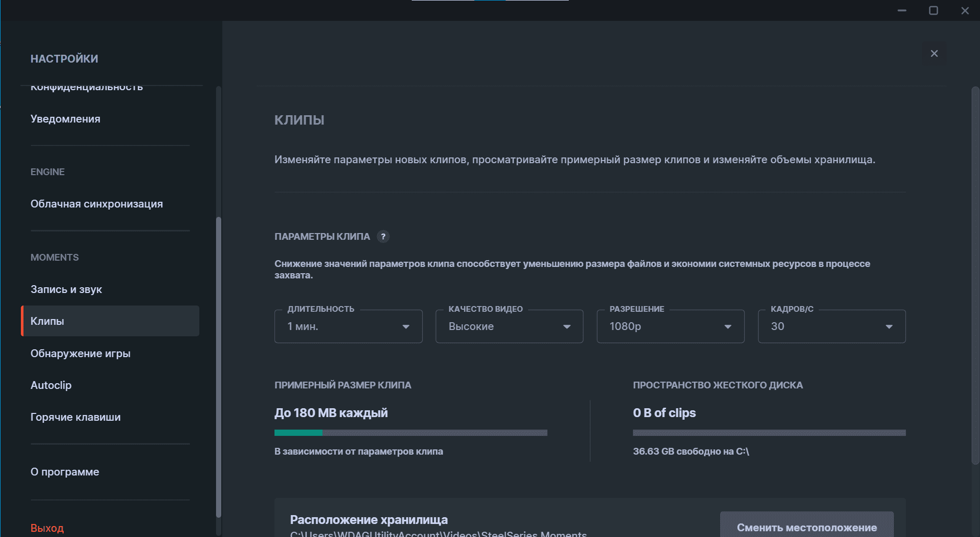
Task: Close the settings panel with X icon
Action: (934, 54)
